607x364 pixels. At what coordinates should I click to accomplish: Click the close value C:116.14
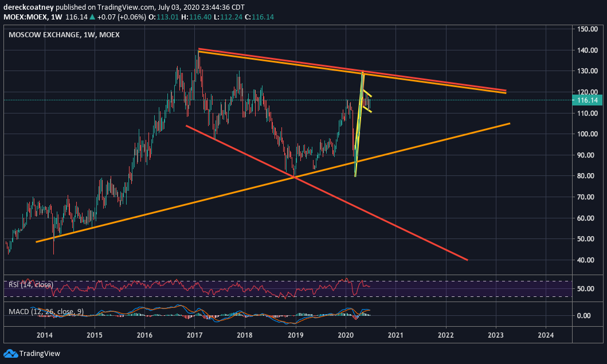(x=260, y=17)
